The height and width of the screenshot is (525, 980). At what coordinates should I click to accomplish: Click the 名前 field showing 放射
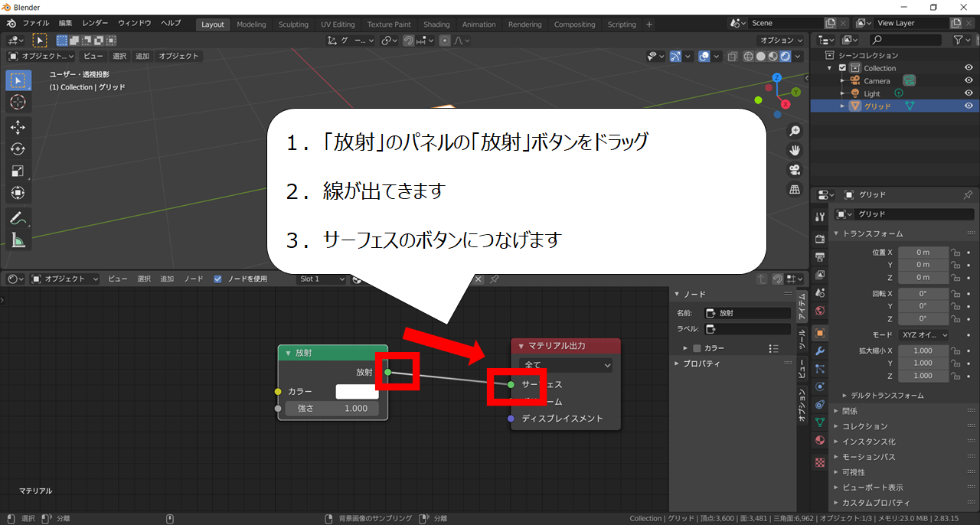747,313
